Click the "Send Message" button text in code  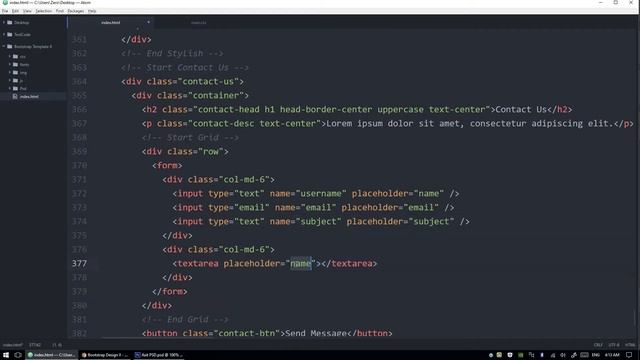click(316, 333)
